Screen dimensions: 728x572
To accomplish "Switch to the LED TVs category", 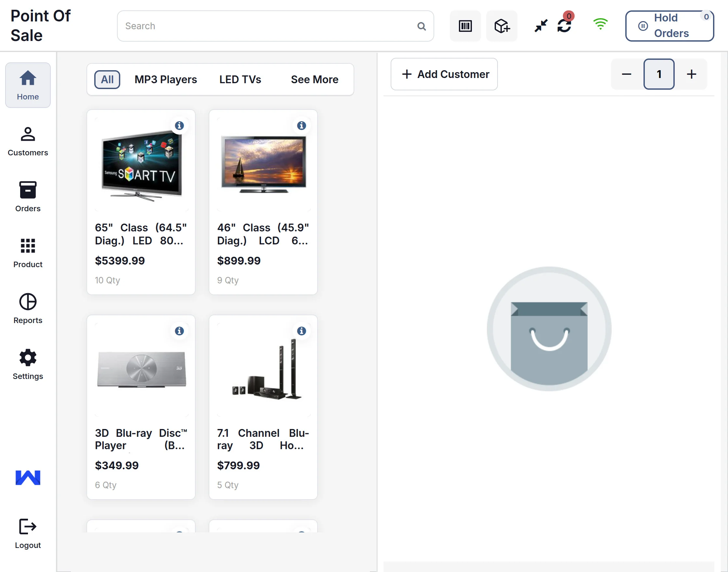I will pyautogui.click(x=240, y=79).
